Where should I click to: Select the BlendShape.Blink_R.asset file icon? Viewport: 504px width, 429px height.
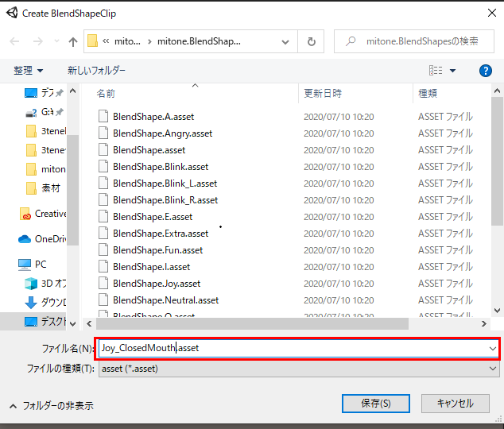point(103,199)
